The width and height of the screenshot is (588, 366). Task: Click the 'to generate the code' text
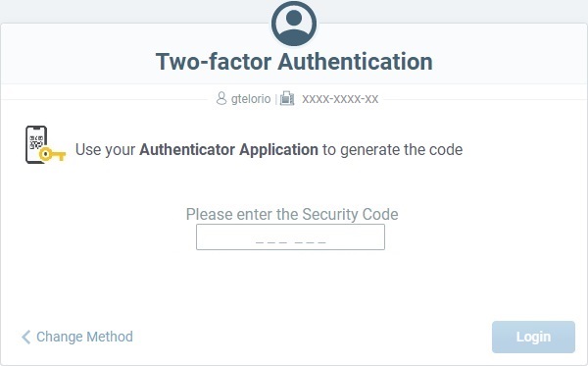(x=393, y=150)
